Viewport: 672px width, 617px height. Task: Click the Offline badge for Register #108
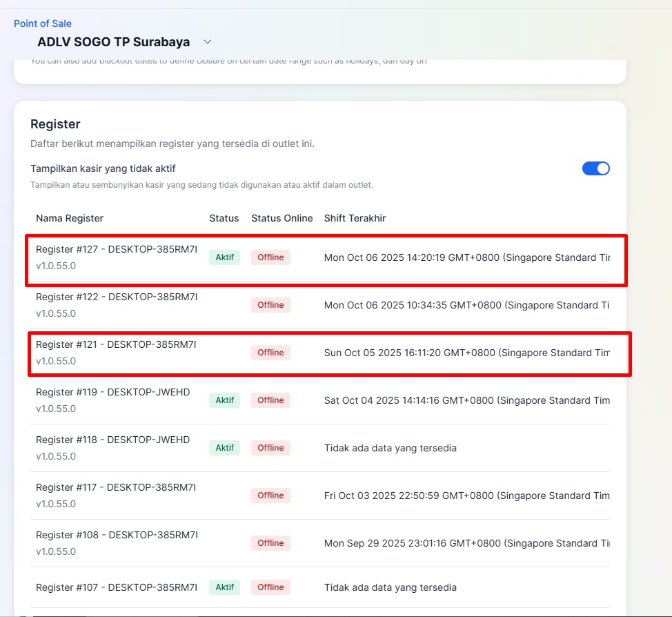[270, 543]
